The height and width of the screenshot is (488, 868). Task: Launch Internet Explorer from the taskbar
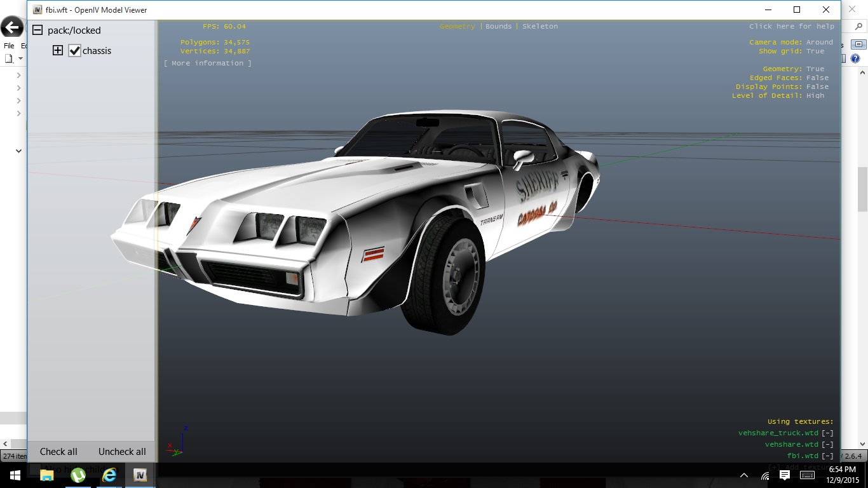[109, 475]
